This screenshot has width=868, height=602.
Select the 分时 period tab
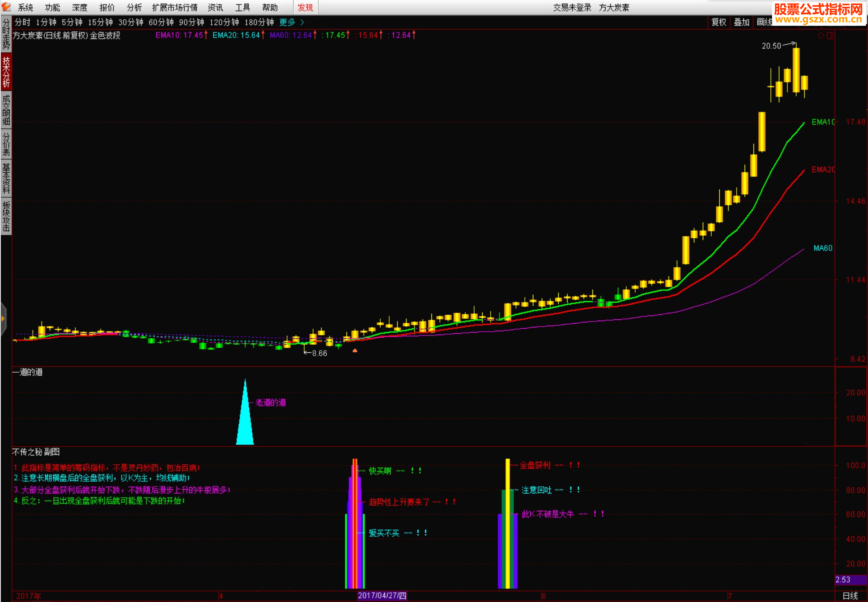22,22
